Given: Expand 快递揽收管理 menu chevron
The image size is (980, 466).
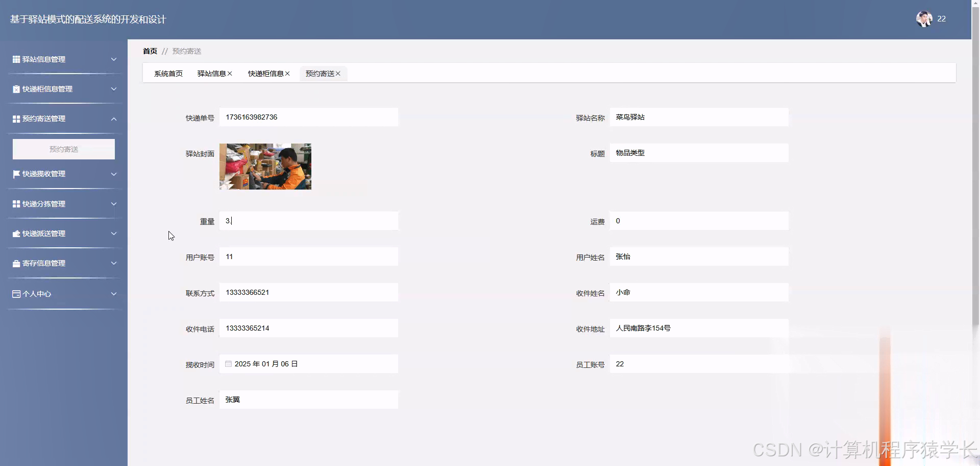Looking at the screenshot, I should (x=114, y=174).
